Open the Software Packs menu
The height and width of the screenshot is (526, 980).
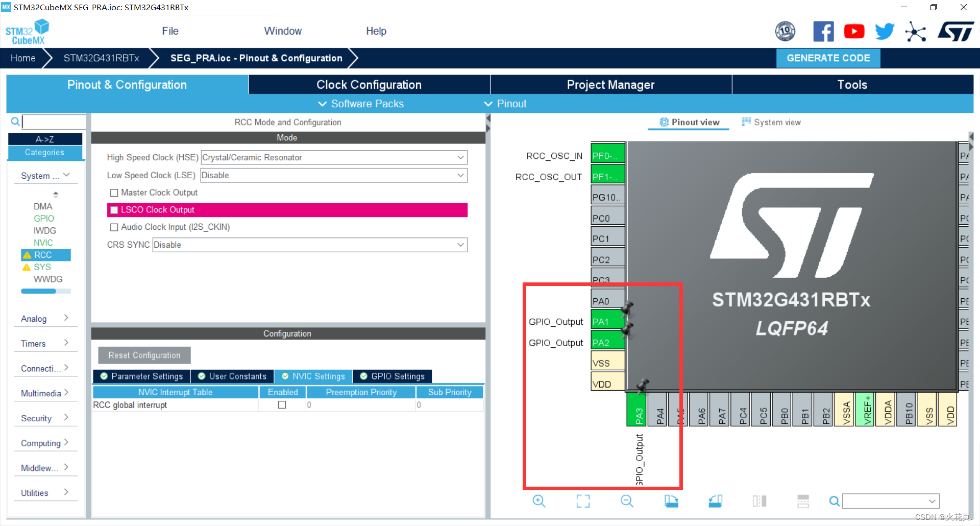(361, 104)
